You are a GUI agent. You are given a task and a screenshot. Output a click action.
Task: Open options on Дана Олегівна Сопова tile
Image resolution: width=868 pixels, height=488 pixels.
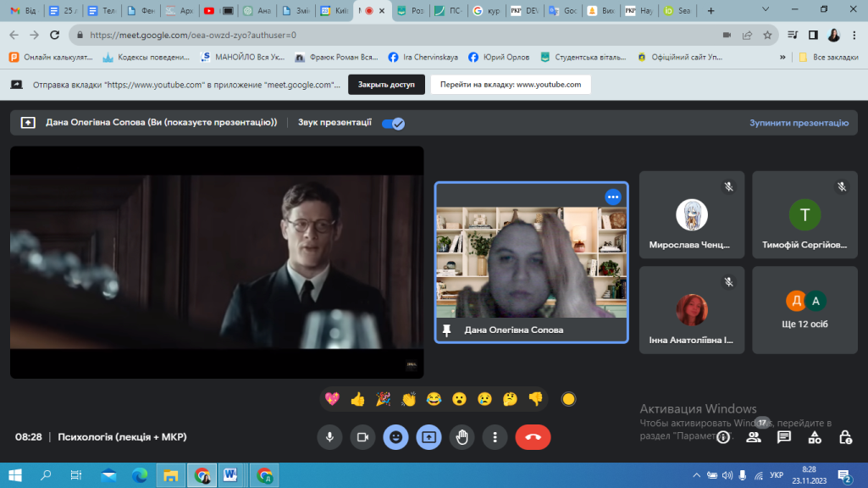click(x=613, y=197)
